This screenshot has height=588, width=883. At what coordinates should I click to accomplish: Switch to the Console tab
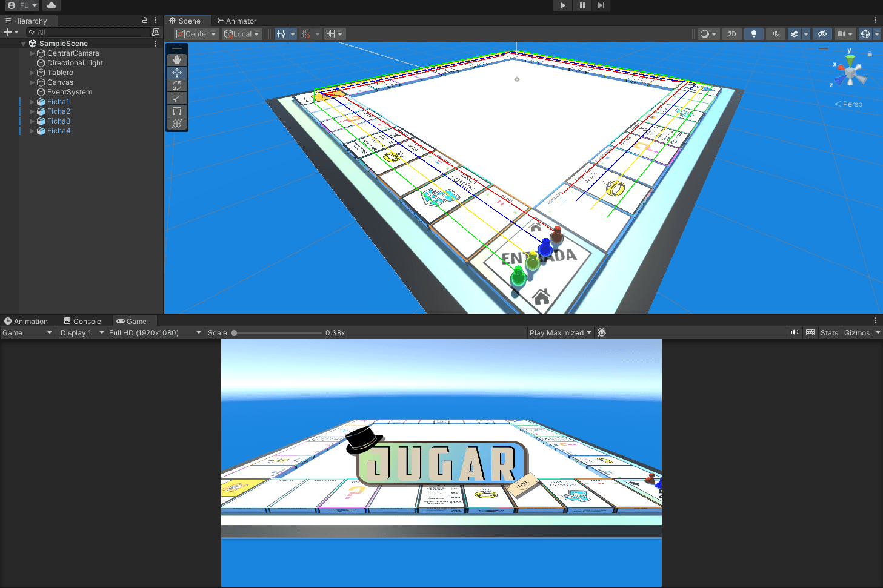(x=83, y=322)
